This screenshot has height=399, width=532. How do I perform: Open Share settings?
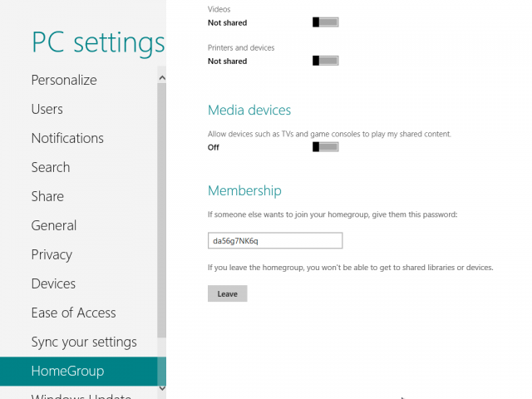[47, 196]
